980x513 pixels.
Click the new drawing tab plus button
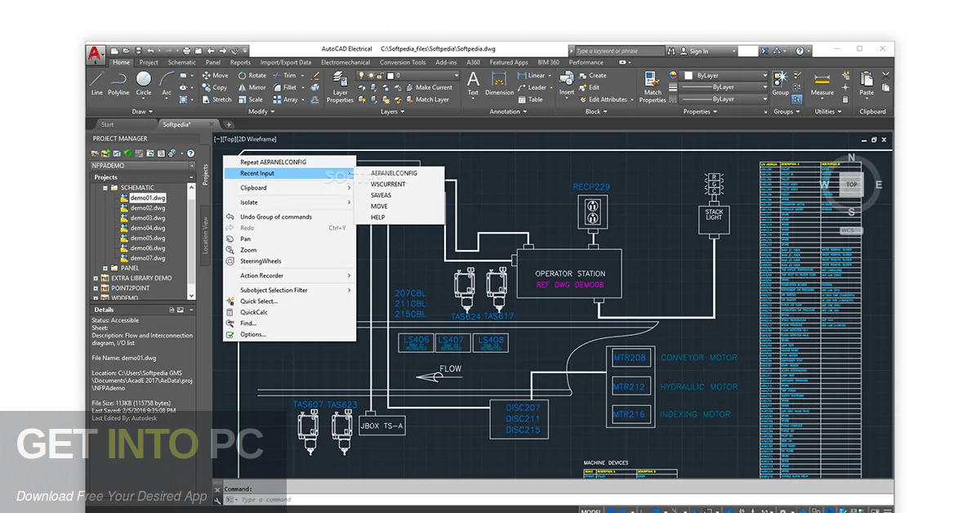(x=229, y=124)
